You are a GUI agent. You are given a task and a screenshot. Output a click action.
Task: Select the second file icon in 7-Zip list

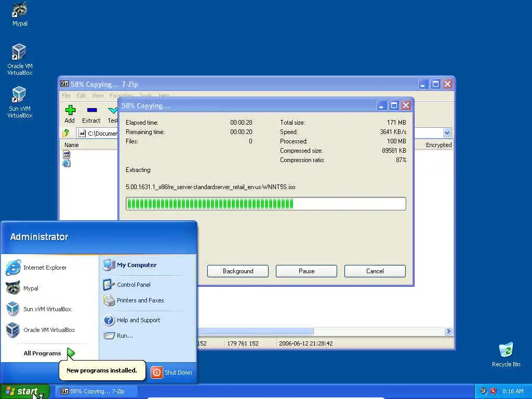(66, 164)
